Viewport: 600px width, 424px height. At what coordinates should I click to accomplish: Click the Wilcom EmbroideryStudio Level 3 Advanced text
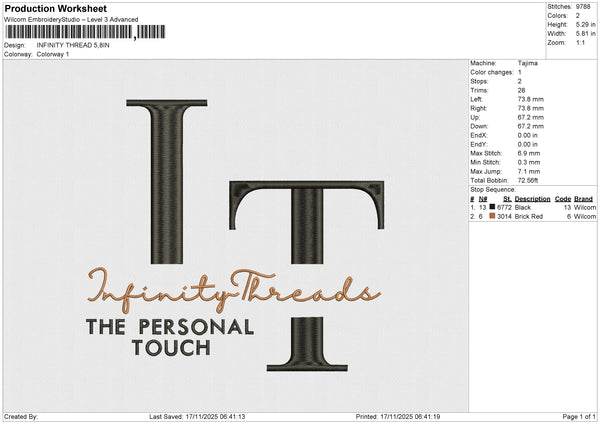tap(71, 20)
